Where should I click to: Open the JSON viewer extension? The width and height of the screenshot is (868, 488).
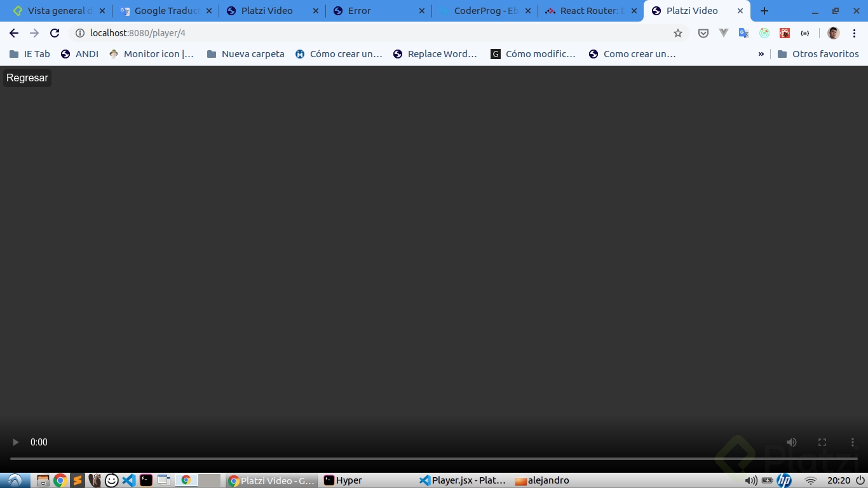pyautogui.click(x=804, y=33)
